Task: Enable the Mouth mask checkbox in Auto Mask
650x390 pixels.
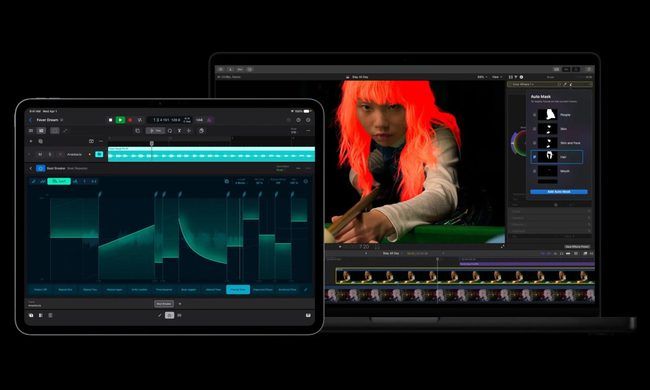Action: [534, 171]
